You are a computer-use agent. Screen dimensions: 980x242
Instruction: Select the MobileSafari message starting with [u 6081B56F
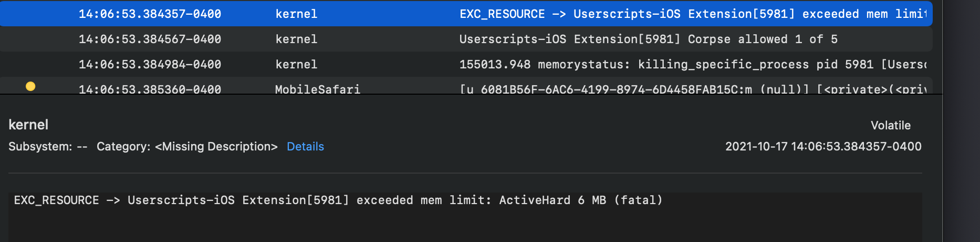click(693, 89)
